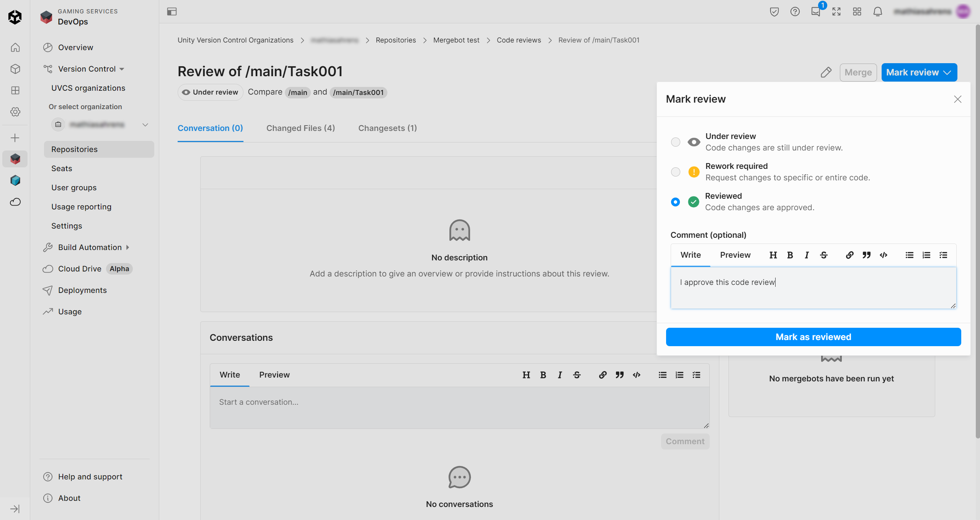The image size is (980, 520).
Task: Toggle the sidebar panel layout icon
Action: pos(172,11)
